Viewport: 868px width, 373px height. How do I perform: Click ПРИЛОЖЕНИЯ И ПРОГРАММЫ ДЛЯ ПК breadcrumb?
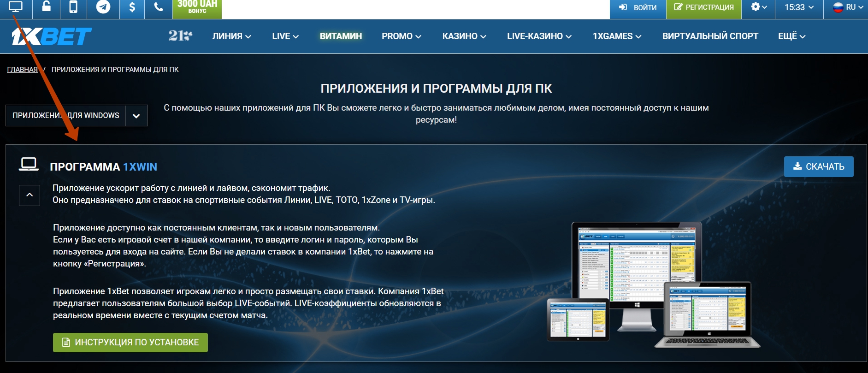point(115,70)
